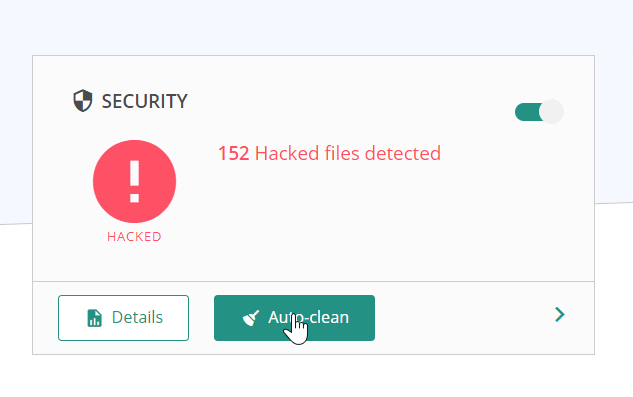This screenshot has width=633, height=397.
Task: Open the Details report button
Action: click(124, 318)
